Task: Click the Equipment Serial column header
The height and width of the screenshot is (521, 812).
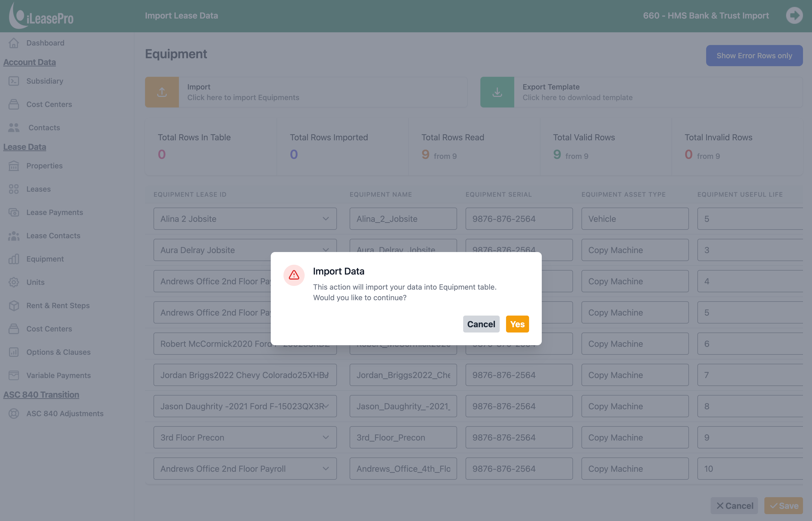Action: [x=499, y=195]
